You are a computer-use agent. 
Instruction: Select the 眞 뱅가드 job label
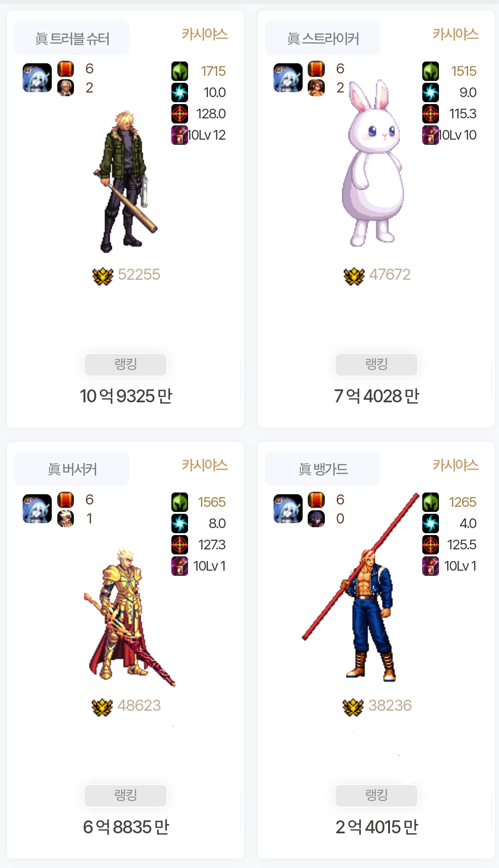click(x=323, y=469)
